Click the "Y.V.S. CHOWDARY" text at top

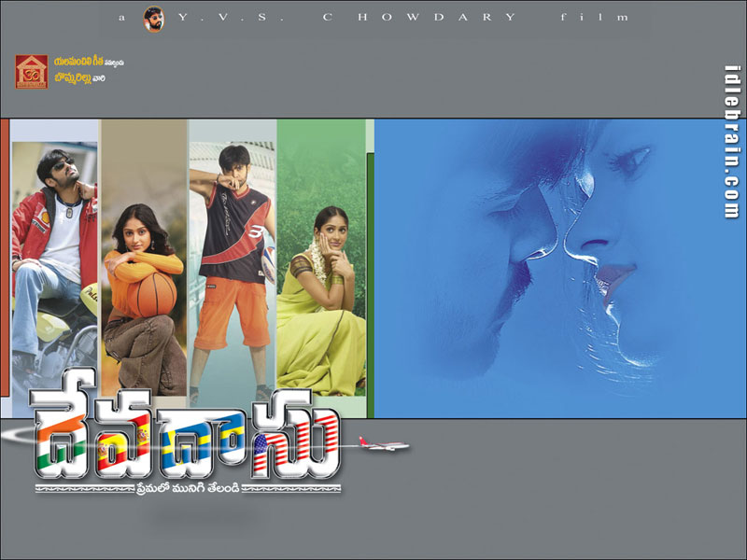tap(346, 18)
